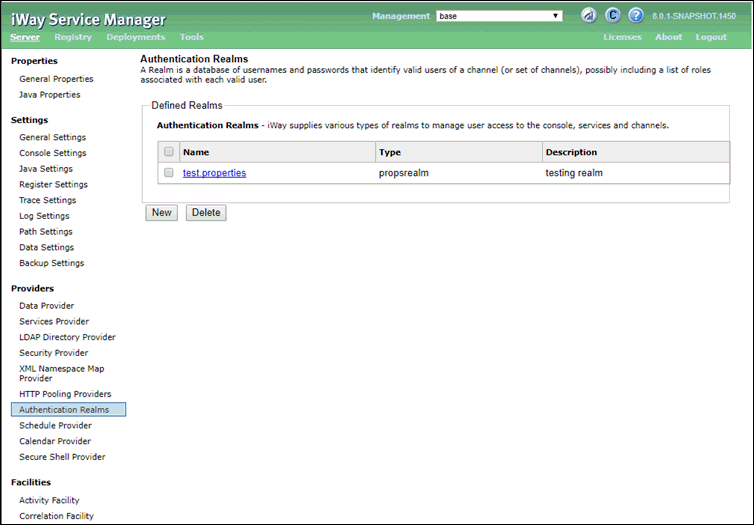Select Services Provider
Image resolution: width=754 pixels, height=525 pixels.
(54, 321)
